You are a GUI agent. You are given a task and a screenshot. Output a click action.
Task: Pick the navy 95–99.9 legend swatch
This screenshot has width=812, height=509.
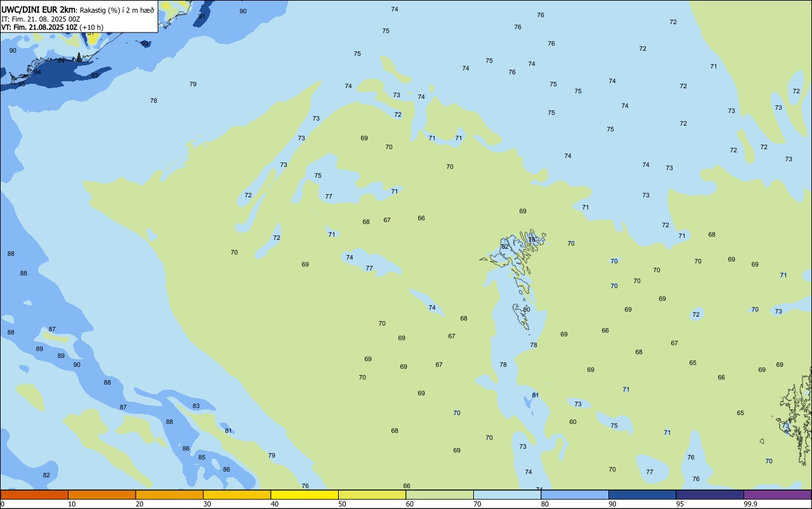[710, 494]
